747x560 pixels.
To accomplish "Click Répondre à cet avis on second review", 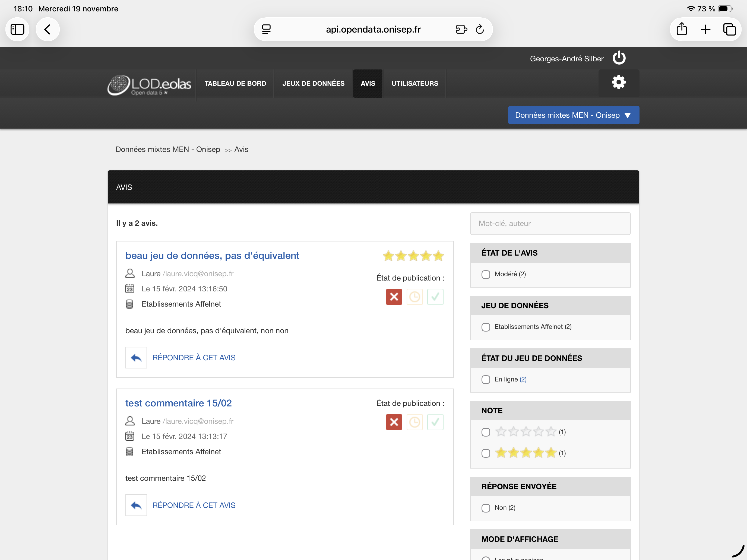I will pos(194,505).
